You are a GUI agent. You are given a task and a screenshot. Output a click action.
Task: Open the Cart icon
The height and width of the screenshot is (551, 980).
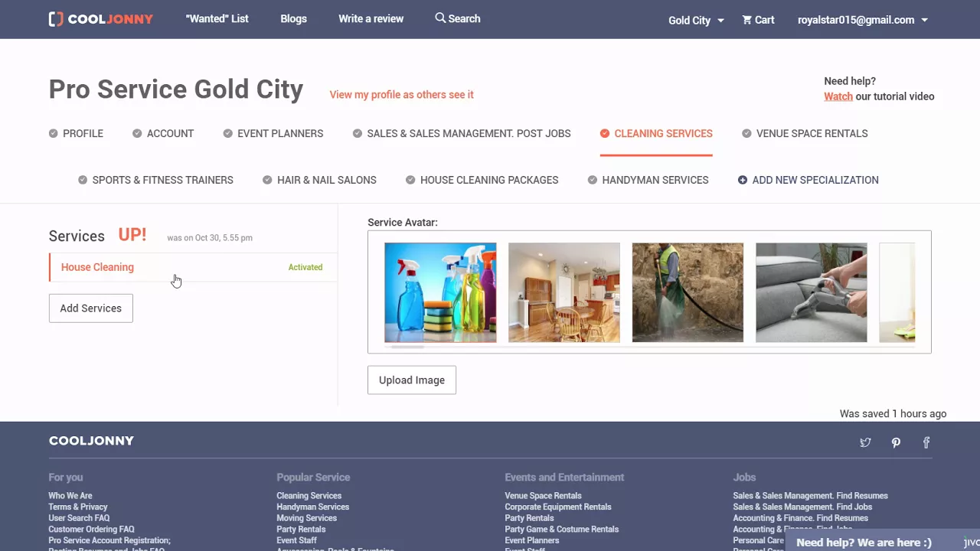(x=746, y=20)
